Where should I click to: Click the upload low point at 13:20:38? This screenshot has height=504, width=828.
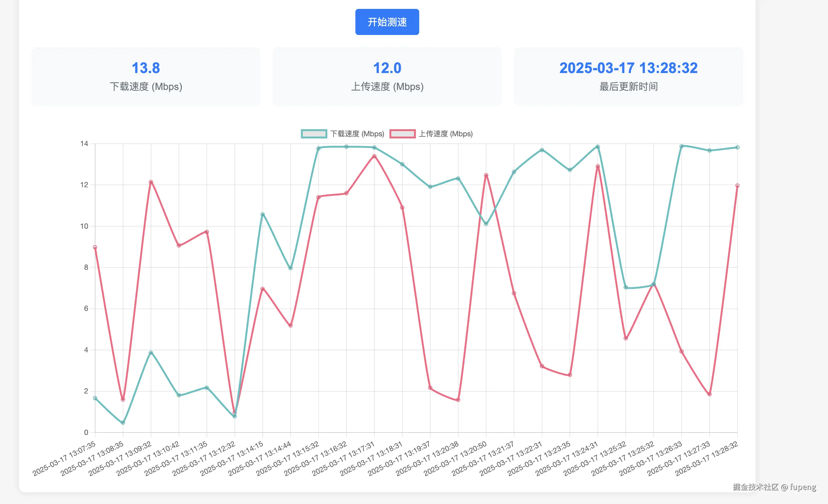click(458, 400)
